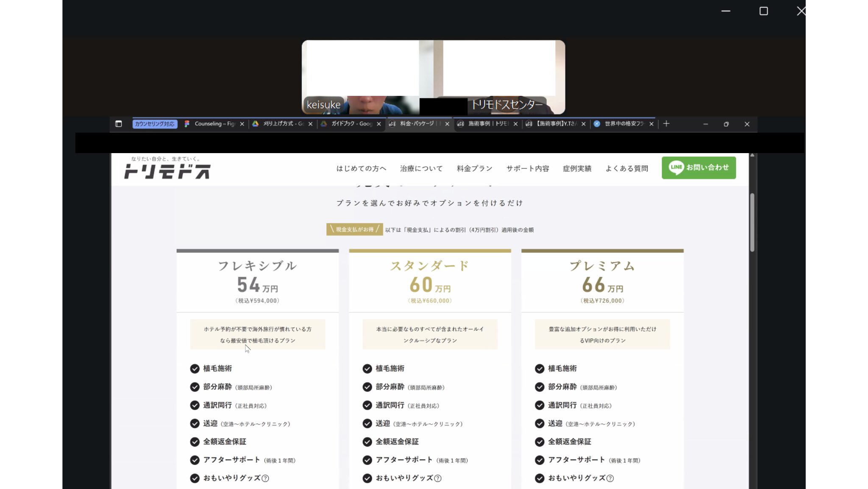Select the カウンセリング対応 tab group label
The width and height of the screenshot is (868, 489).
click(x=155, y=124)
